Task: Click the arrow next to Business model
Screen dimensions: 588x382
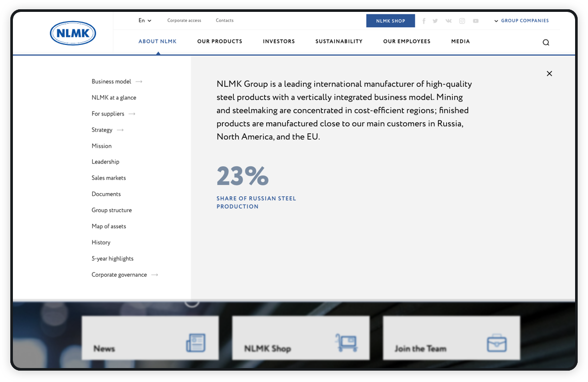Action: [x=139, y=82]
